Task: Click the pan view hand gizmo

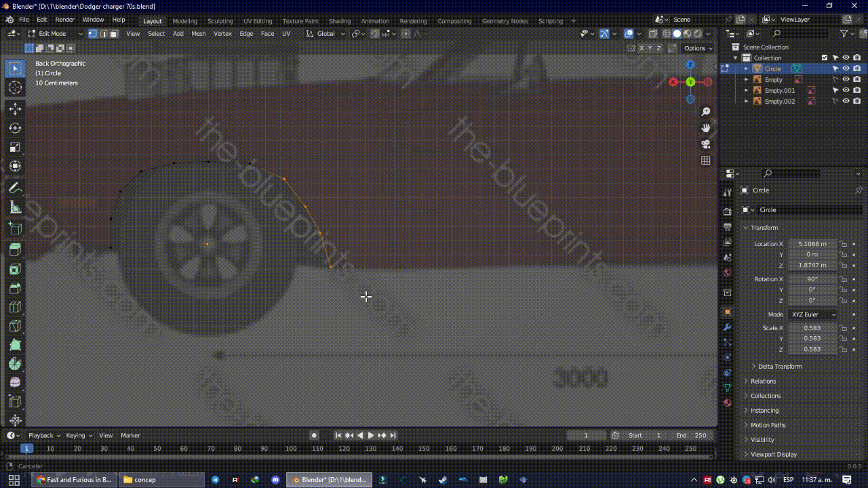Action: pyautogui.click(x=706, y=127)
